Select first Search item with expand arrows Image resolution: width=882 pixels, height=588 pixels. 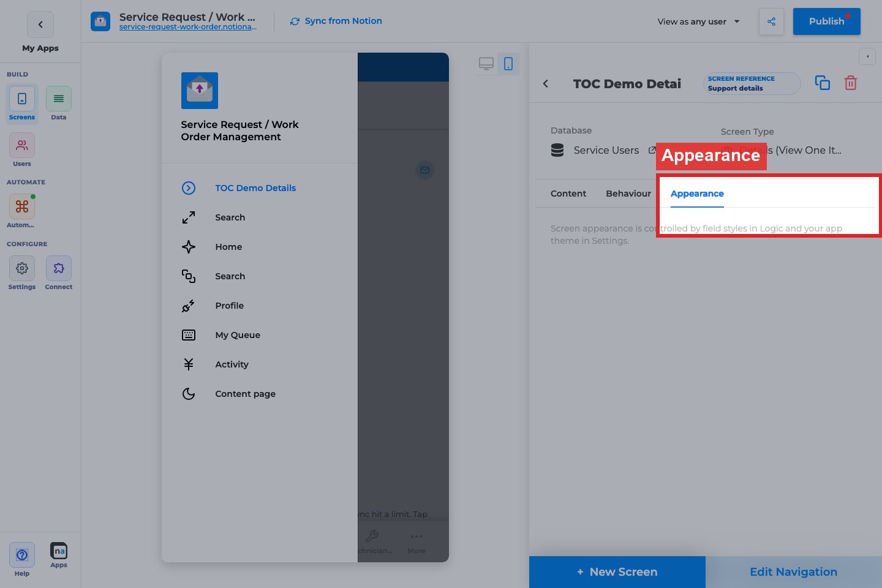[260, 217]
